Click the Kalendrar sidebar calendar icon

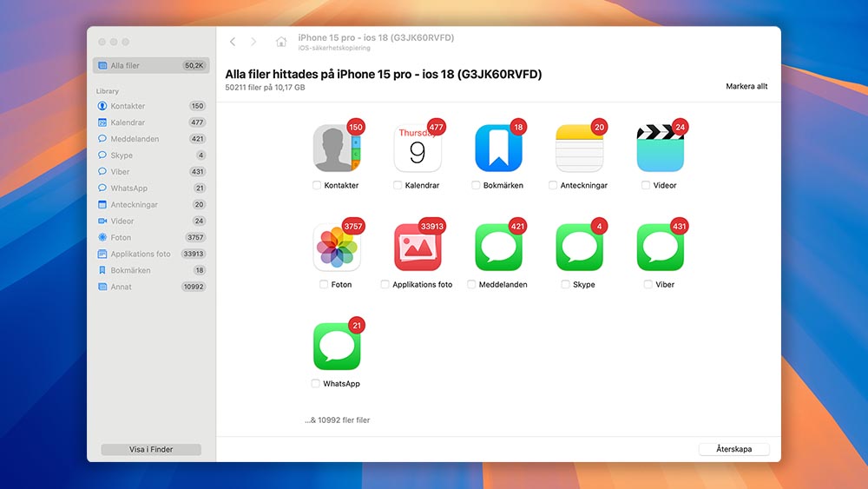click(x=102, y=122)
